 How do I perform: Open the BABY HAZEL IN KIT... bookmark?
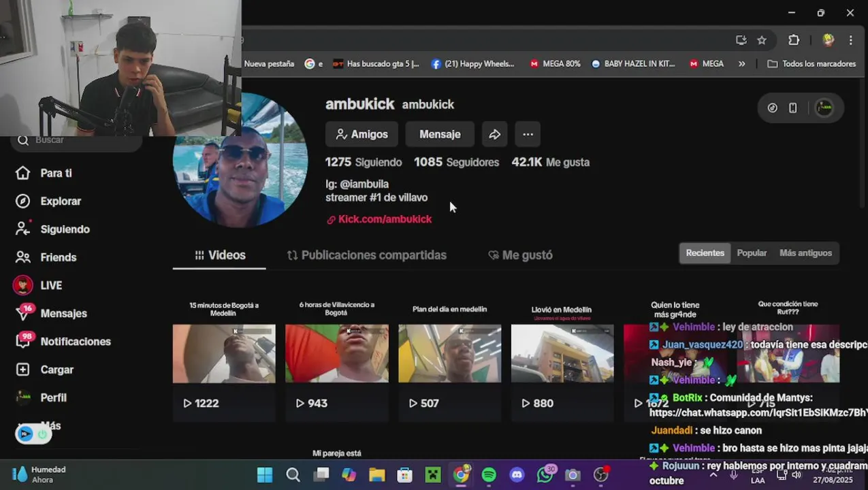pyautogui.click(x=633, y=64)
